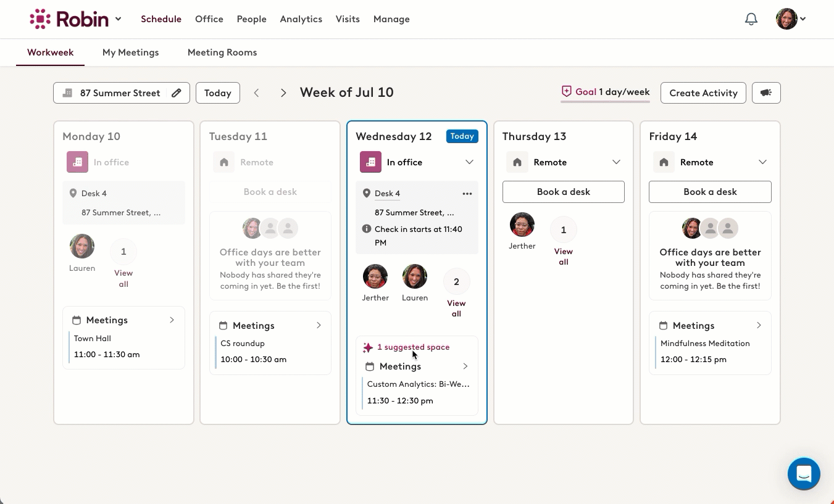Image resolution: width=834 pixels, height=504 pixels.
Task: Open Wednesday's Desk 4 more options menu
Action: pos(467,194)
